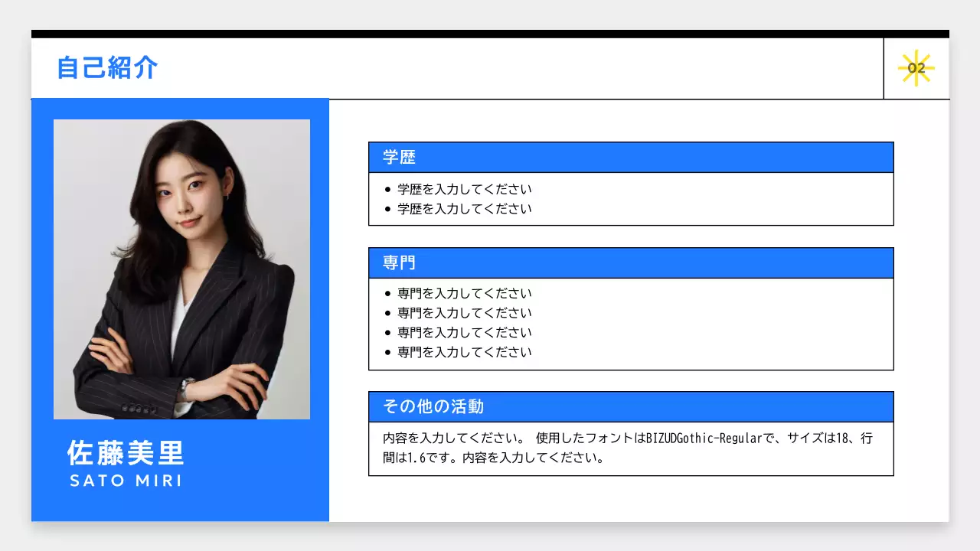The image size is (980, 551).
Task: Select the page number 02 marker
Action: coord(915,67)
